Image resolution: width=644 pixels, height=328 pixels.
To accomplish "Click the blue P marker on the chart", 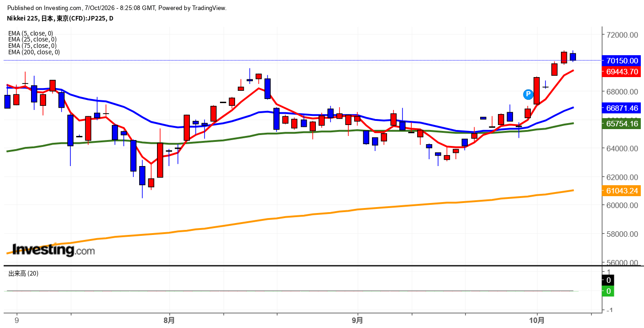I will (528, 94).
